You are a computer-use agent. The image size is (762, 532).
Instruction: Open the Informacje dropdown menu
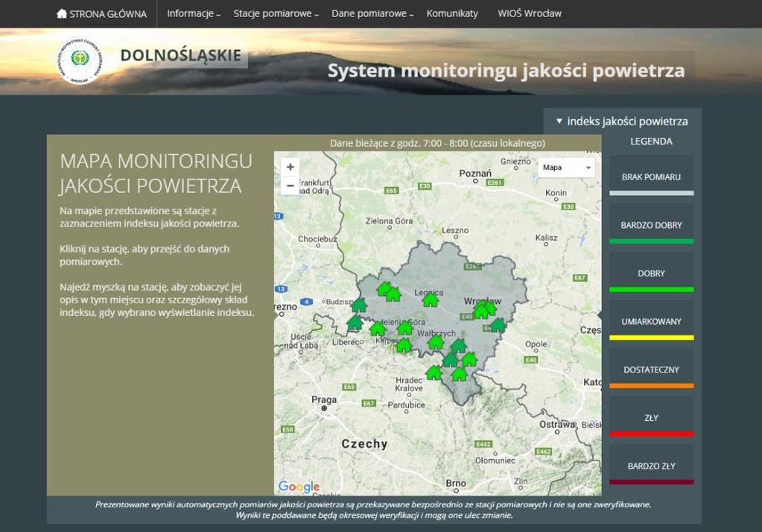(194, 13)
